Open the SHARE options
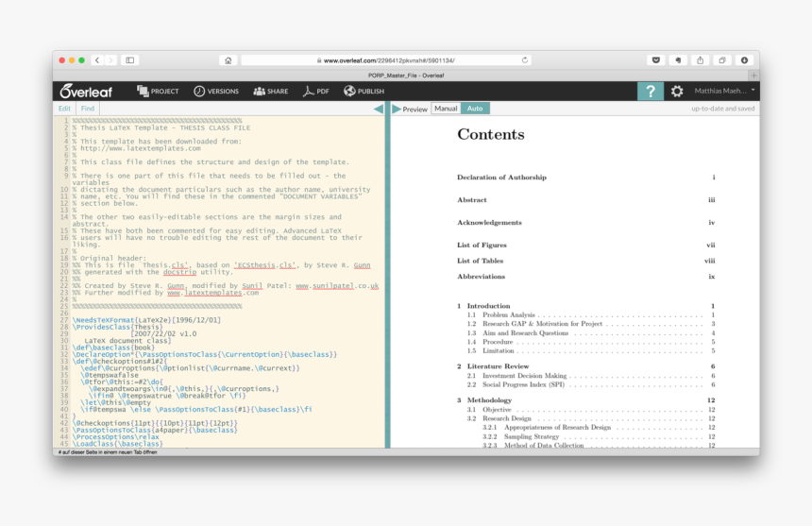This screenshot has width=812, height=526. click(270, 91)
